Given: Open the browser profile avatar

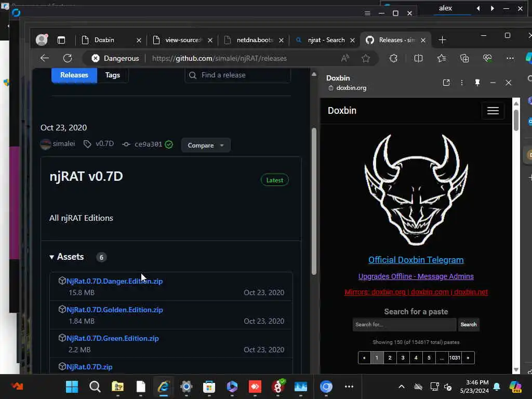Looking at the screenshot, I should point(42,40).
